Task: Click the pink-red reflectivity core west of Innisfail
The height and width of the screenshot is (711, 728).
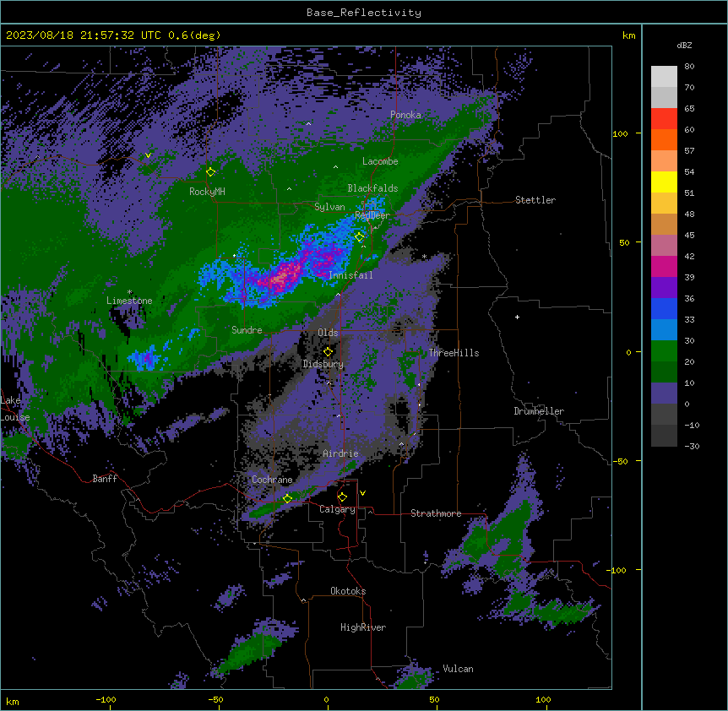Action: pos(282,277)
